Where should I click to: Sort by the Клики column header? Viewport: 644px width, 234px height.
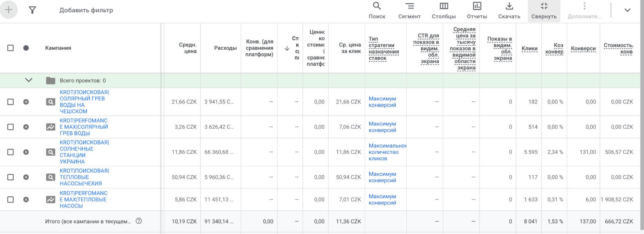click(x=529, y=49)
